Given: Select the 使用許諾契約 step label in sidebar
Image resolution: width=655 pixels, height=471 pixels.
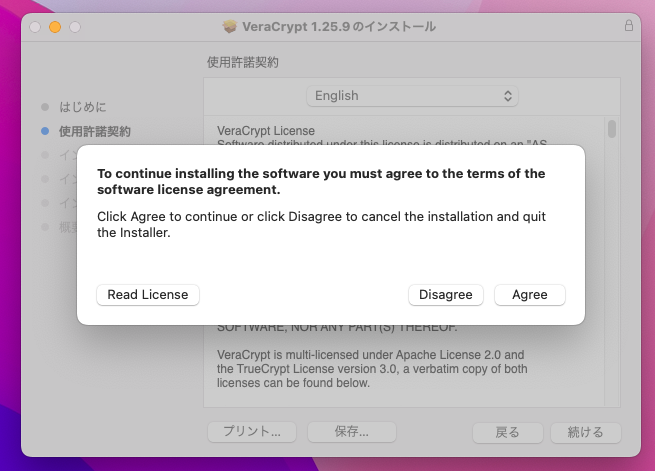Looking at the screenshot, I should tap(94, 131).
